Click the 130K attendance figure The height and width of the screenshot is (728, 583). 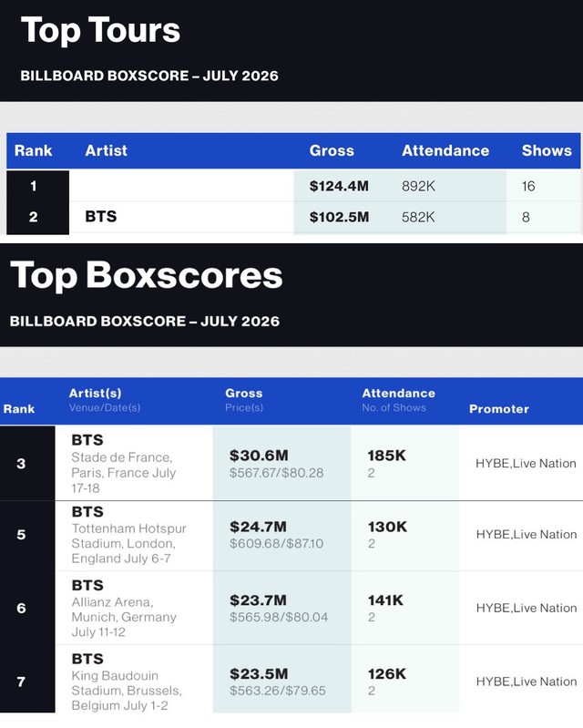[x=387, y=527]
